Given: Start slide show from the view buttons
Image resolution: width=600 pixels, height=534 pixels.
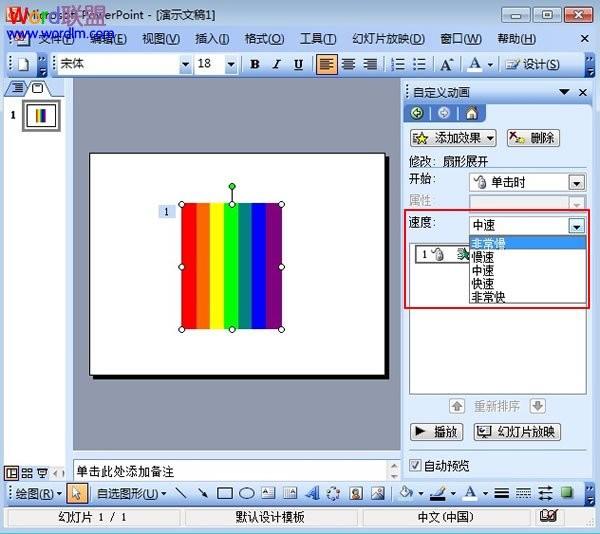Looking at the screenshot, I should click(x=42, y=474).
